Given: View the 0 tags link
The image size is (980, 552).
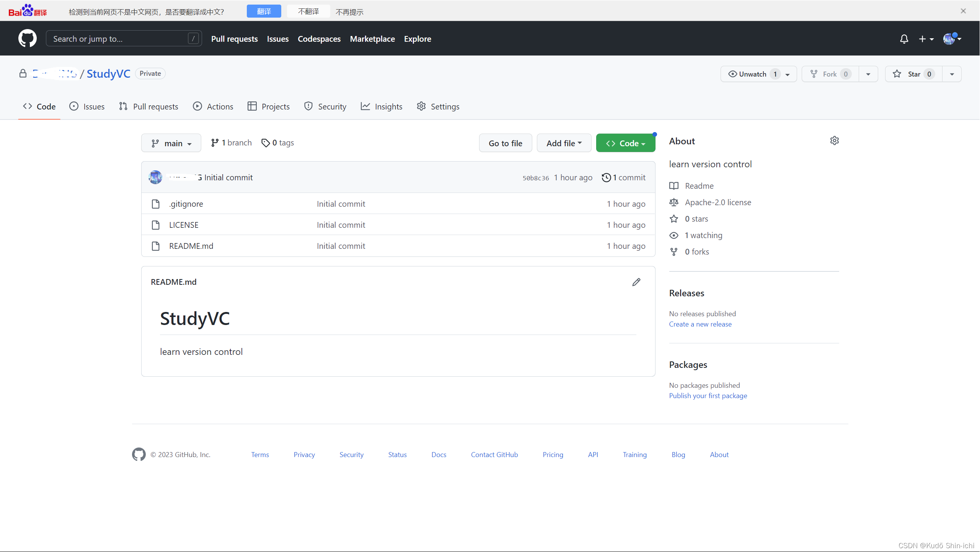Looking at the screenshot, I should pyautogui.click(x=278, y=143).
